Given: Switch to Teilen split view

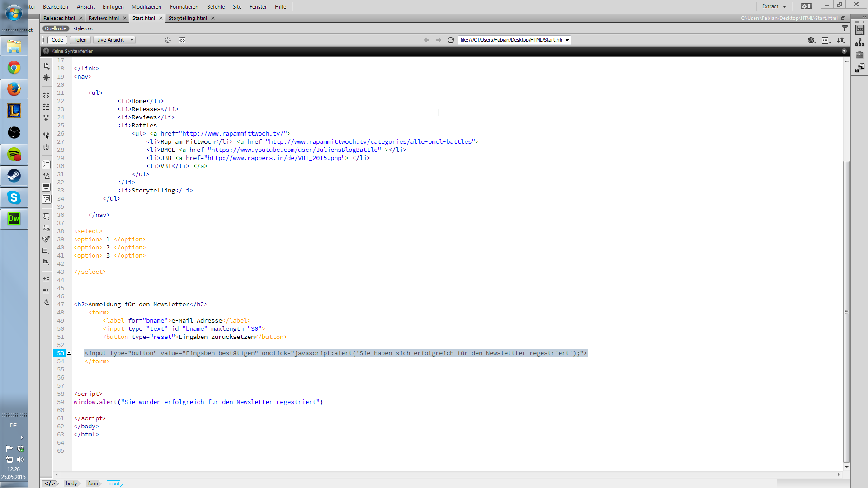Looking at the screenshot, I should tap(80, 40).
